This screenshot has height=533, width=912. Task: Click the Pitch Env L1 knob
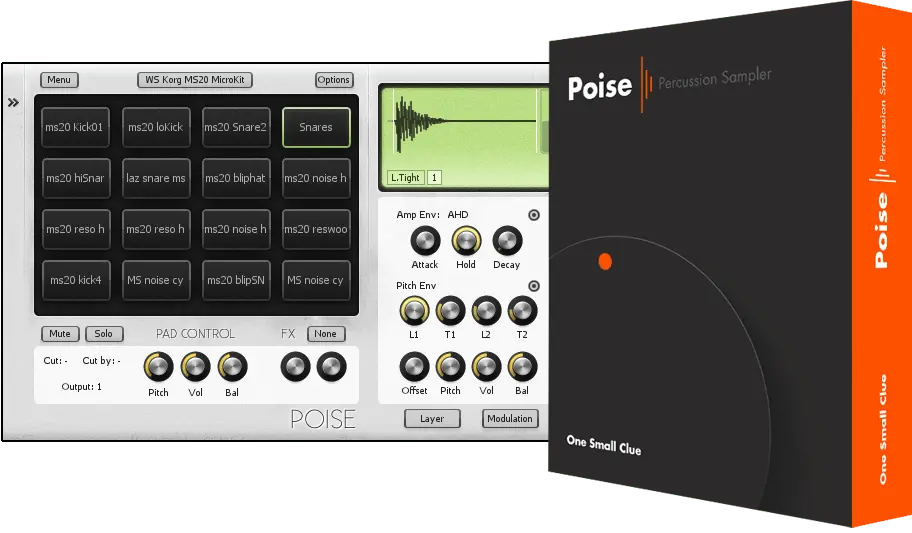[414, 311]
